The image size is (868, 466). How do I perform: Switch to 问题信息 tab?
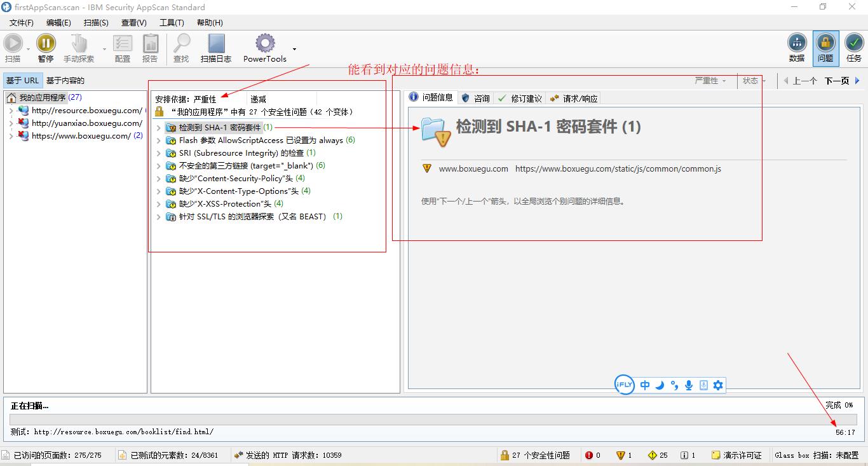431,97
